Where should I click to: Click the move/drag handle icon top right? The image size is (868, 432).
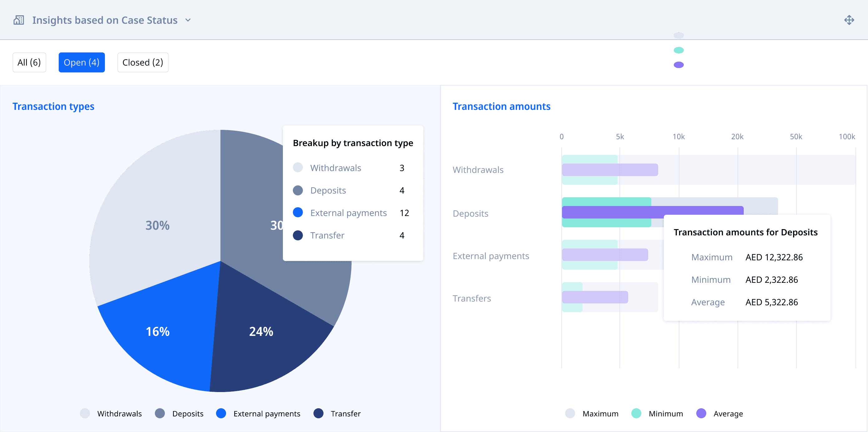click(849, 20)
